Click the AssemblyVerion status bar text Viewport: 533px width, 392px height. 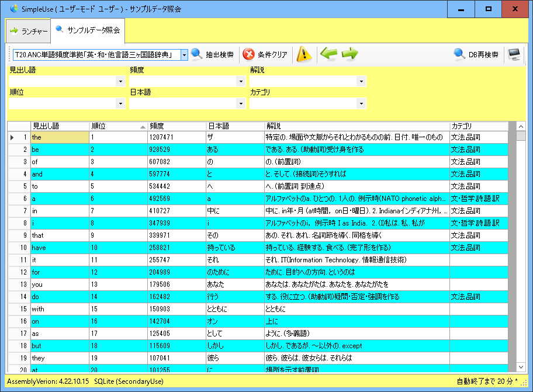pyautogui.click(x=48, y=381)
